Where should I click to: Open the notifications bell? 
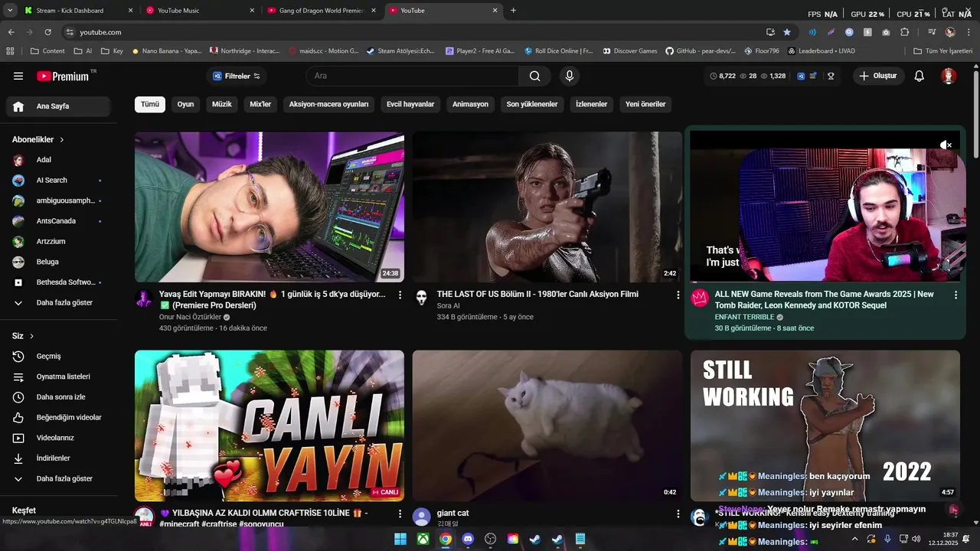(x=920, y=76)
